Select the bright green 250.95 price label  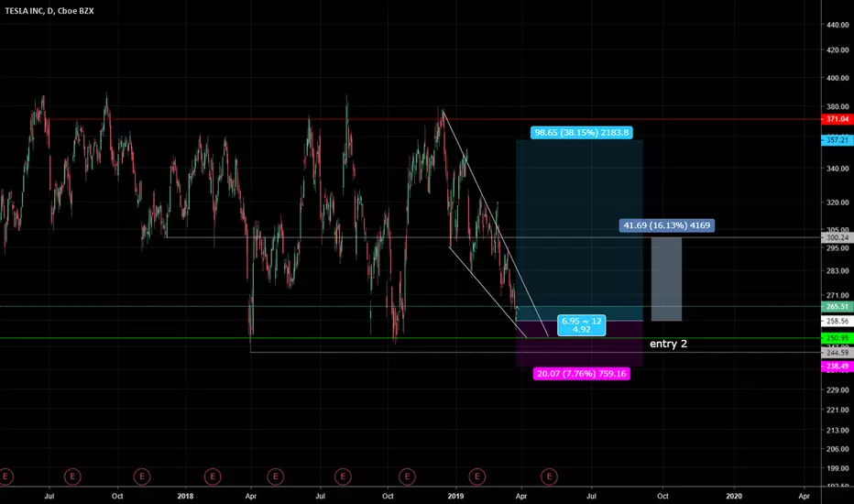(838, 338)
